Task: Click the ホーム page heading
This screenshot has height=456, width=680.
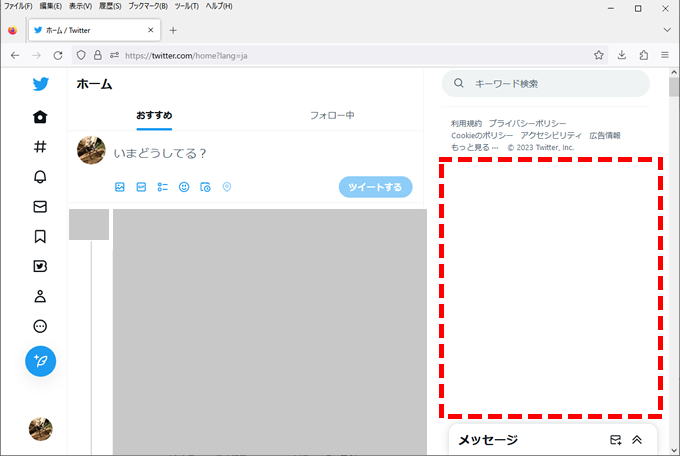Action: pos(95,84)
